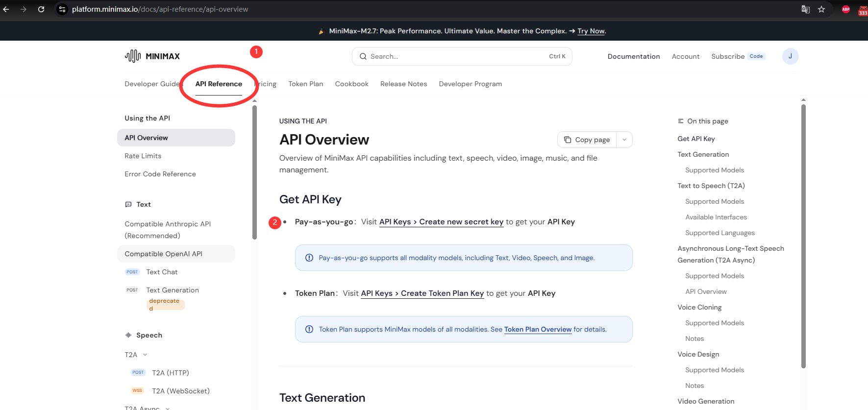Image resolution: width=868 pixels, height=410 pixels.
Task: Open the user avatar J menu
Action: [790, 56]
